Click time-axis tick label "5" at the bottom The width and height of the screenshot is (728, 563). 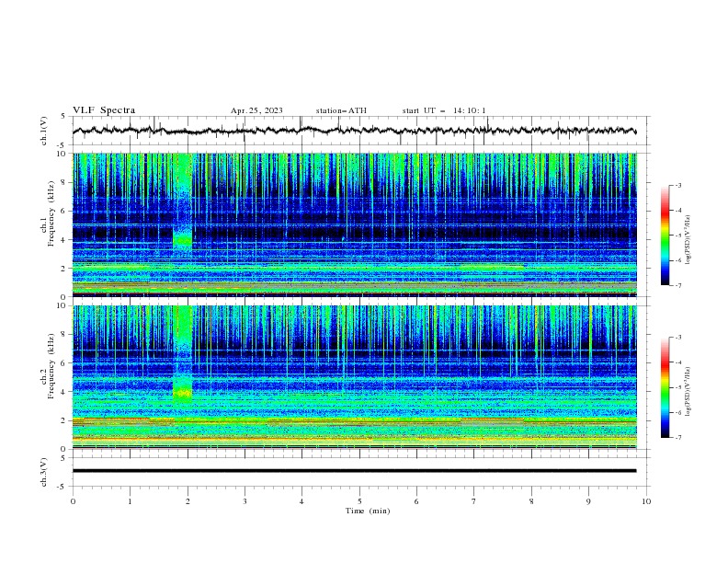pyautogui.click(x=359, y=501)
